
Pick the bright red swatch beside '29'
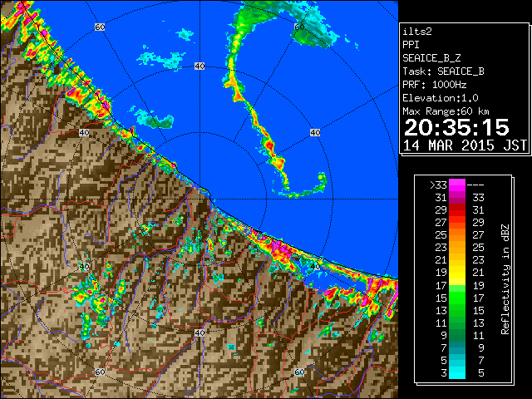click(457, 210)
